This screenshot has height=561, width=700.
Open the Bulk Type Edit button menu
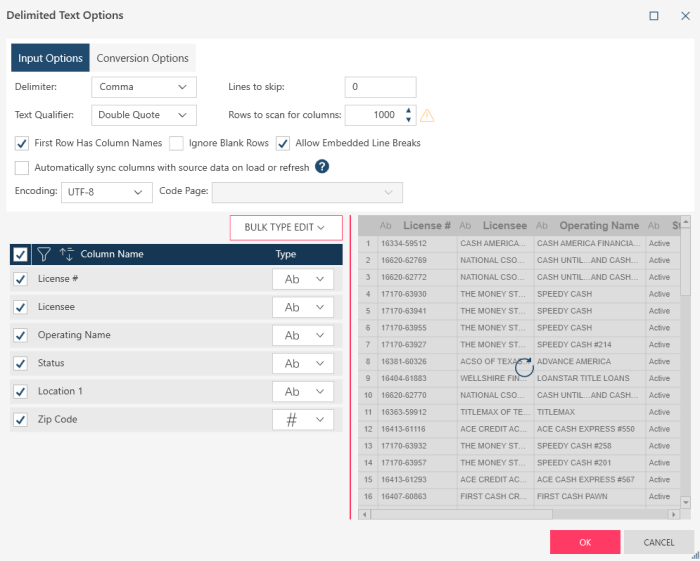286,228
